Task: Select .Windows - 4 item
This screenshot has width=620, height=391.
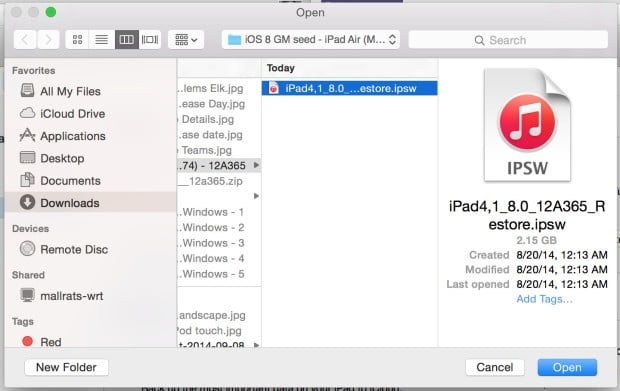Action: (219, 258)
